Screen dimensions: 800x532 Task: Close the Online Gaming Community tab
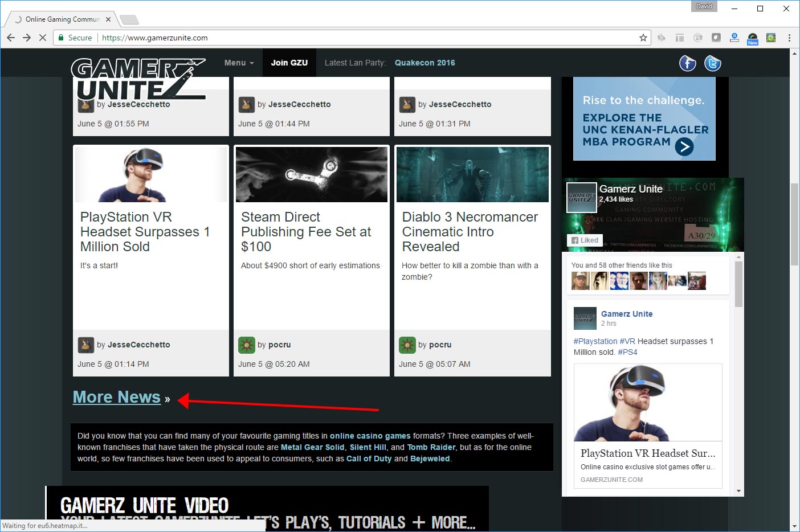(108, 19)
